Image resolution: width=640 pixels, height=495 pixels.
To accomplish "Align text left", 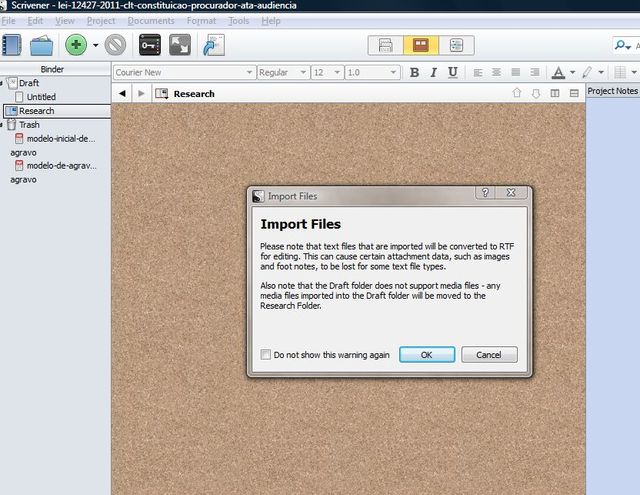I will tap(478, 73).
